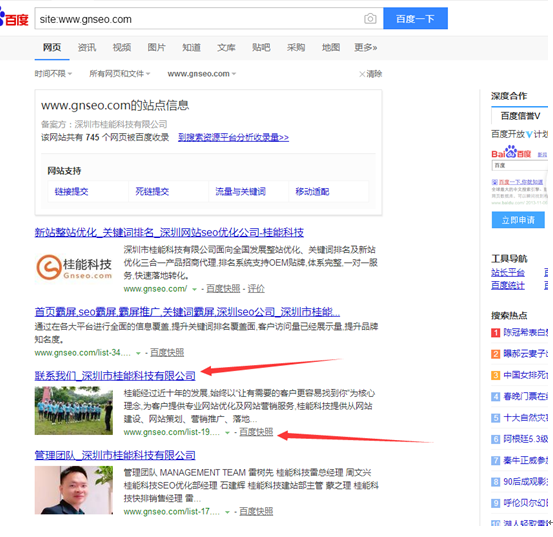This screenshot has height=537, width=553.
Task: Click the www.gnseo.com/list-17 green URL
Action: click(172, 511)
